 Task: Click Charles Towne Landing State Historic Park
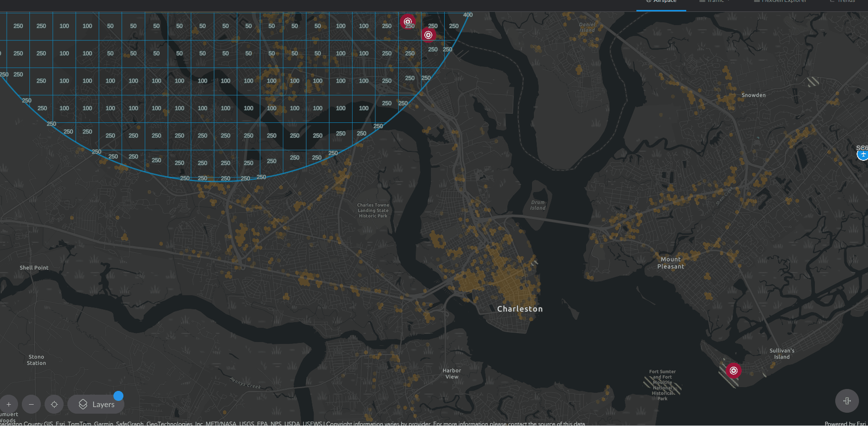(373, 211)
